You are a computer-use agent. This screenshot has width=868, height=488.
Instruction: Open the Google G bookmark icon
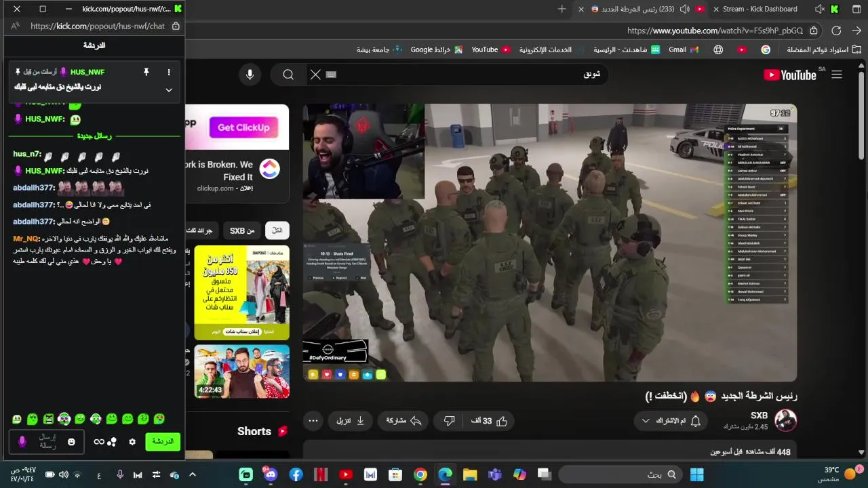766,49
